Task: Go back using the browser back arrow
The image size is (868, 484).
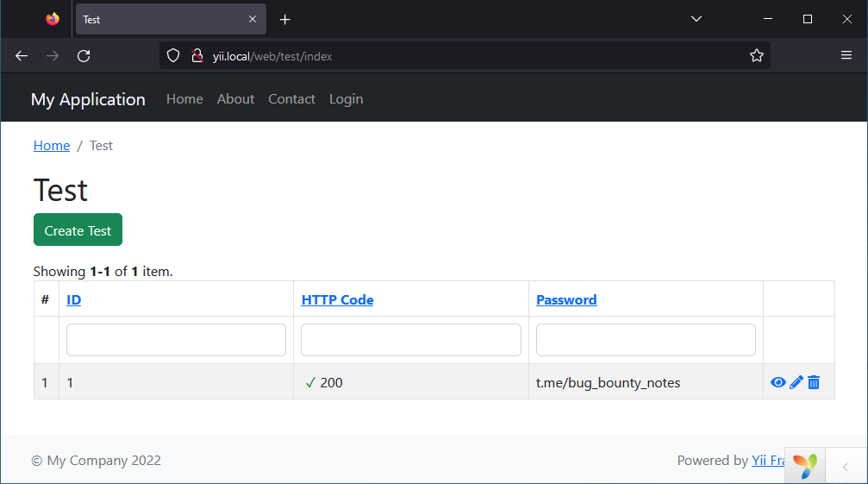Action: tap(22, 56)
